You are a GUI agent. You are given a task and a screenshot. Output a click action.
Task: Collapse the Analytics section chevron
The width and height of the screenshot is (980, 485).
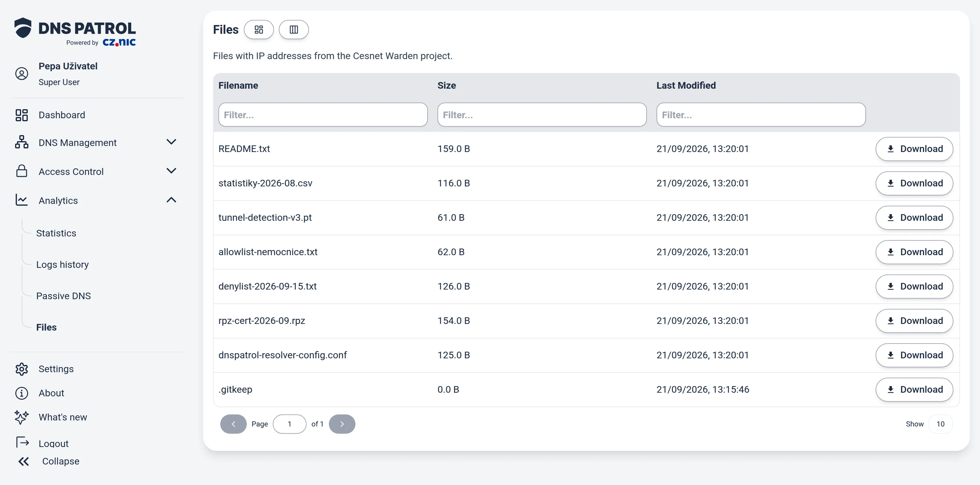point(172,200)
